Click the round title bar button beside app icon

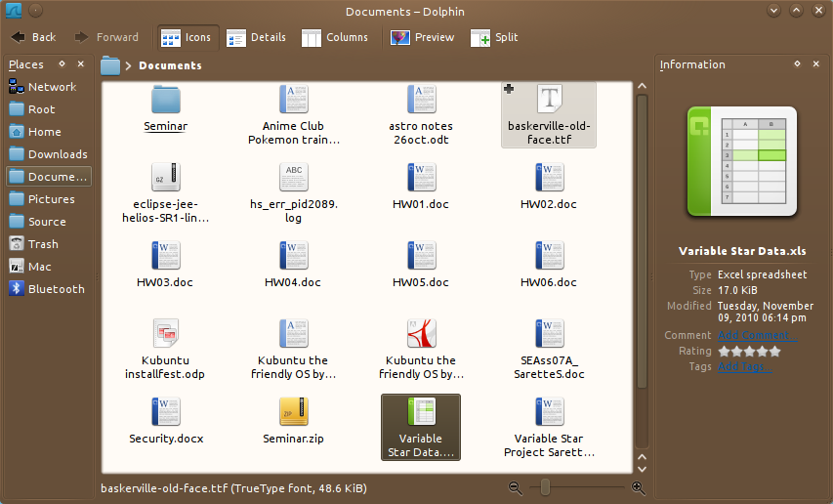[x=35, y=10]
